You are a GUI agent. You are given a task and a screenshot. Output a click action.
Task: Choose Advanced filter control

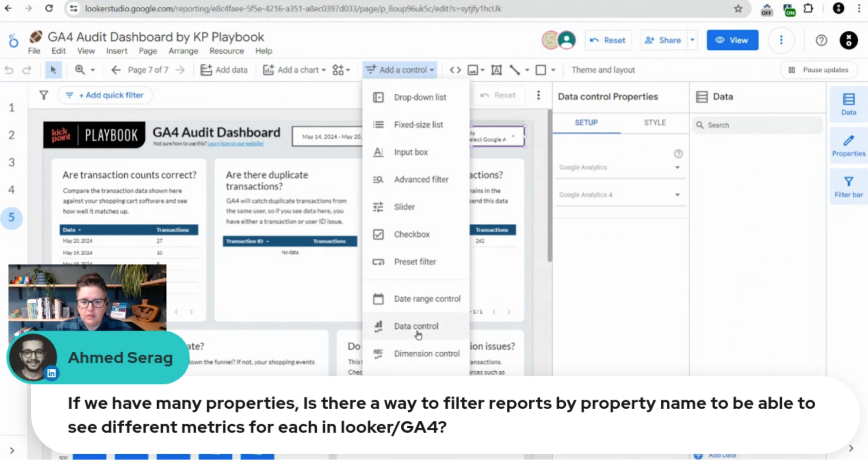click(x=416, y=179)
